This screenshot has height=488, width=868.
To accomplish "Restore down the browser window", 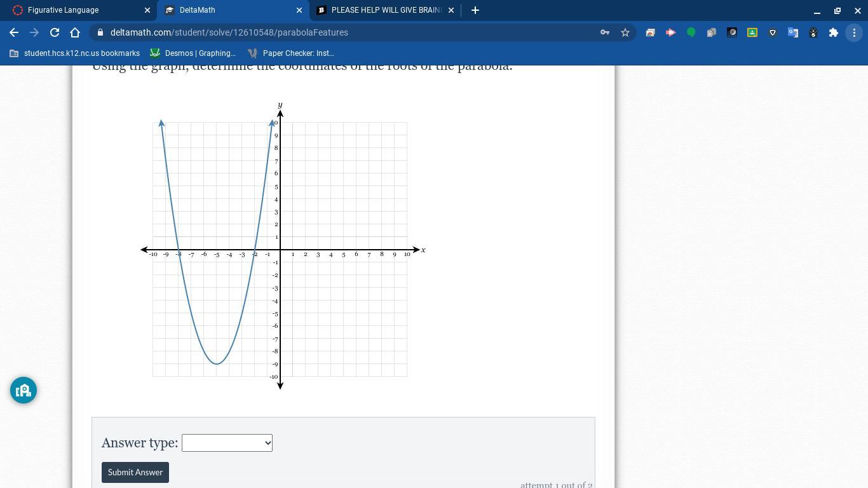I will click(x=837, y=11).
